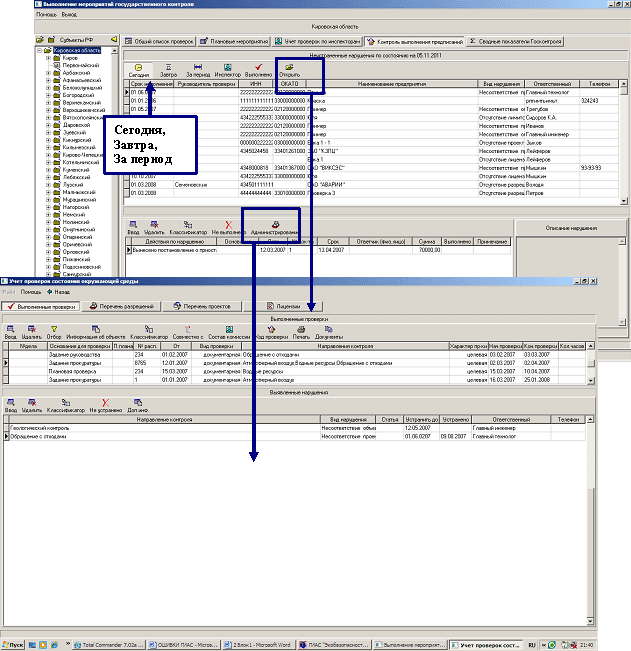Click the Завтра (Tomorrow) filter icon

168,68
